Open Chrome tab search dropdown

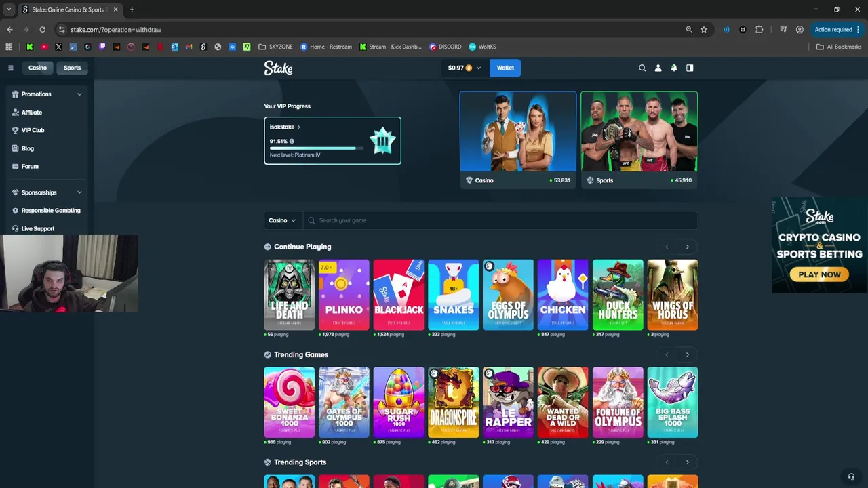[x=8, y=9]
